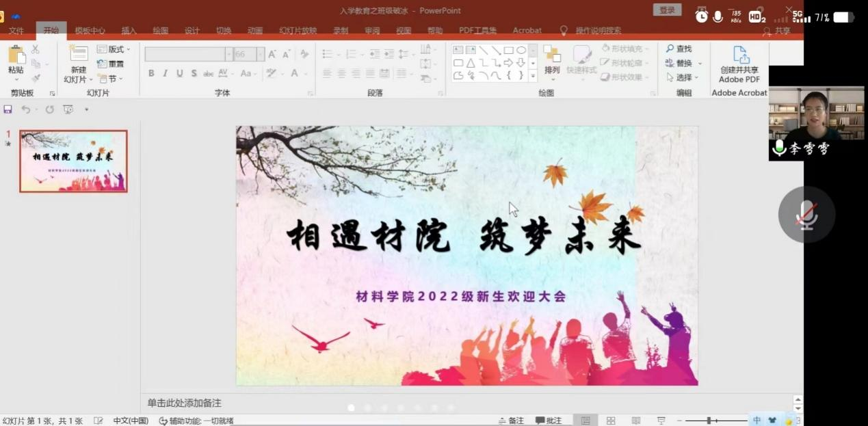Open the Slide Show (幻灯片放映) tab

pos(298,31)
